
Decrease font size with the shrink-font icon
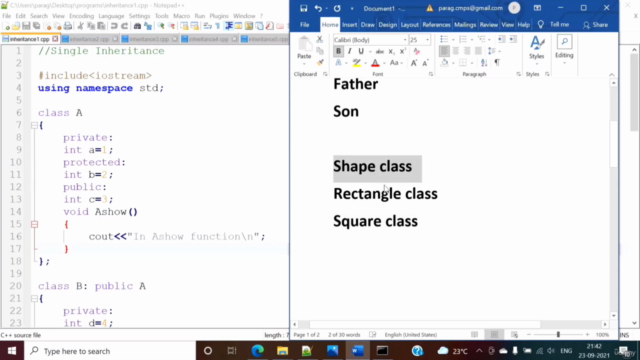(x=425, y=63)
